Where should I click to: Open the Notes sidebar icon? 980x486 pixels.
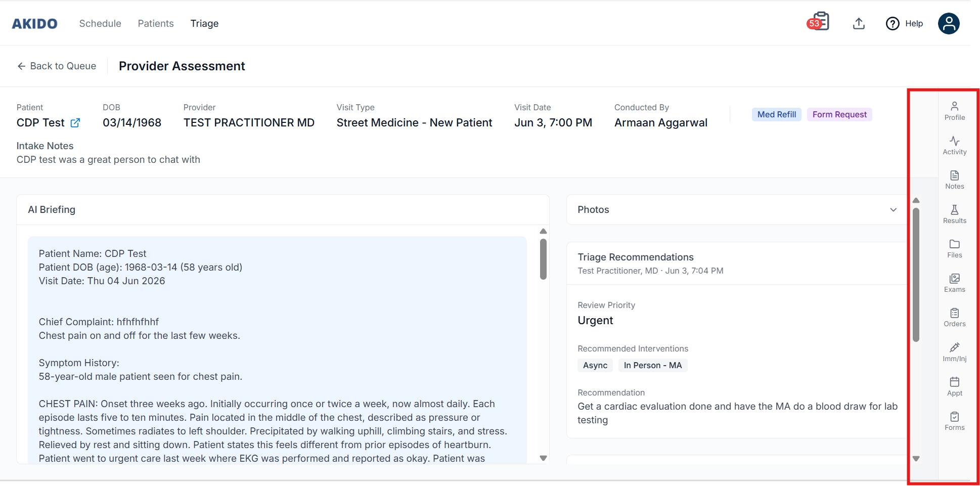coord(954,180)
